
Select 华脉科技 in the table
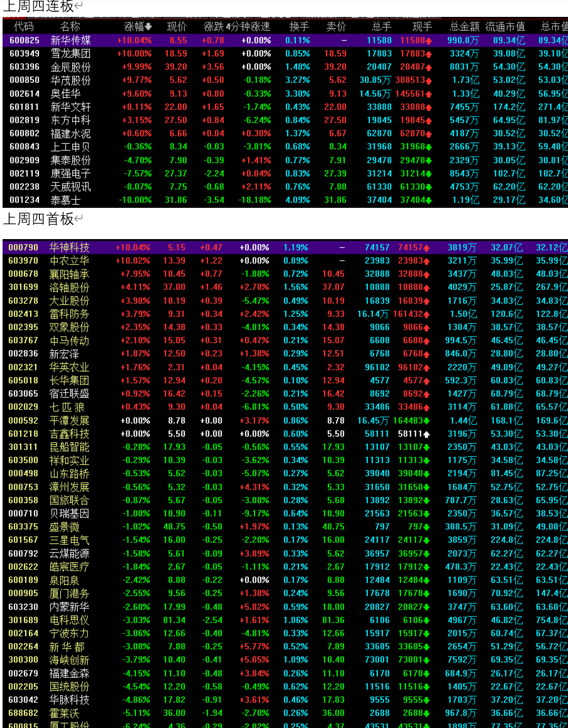click(69, 700)
